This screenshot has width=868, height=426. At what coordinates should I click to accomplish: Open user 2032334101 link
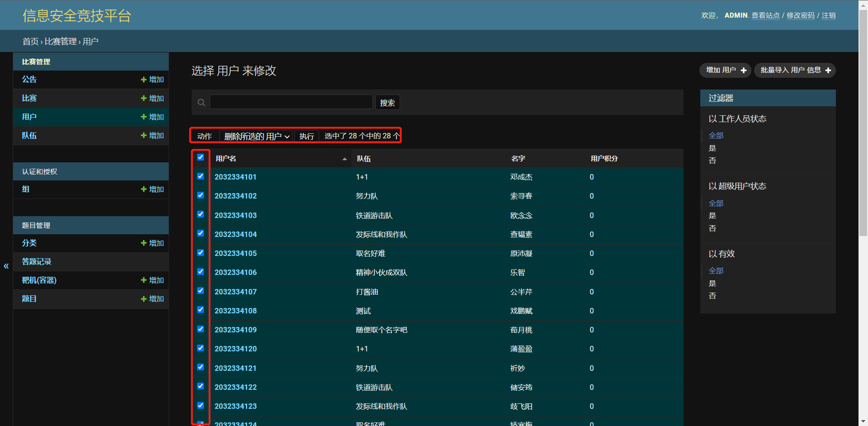tap(236, 177)
